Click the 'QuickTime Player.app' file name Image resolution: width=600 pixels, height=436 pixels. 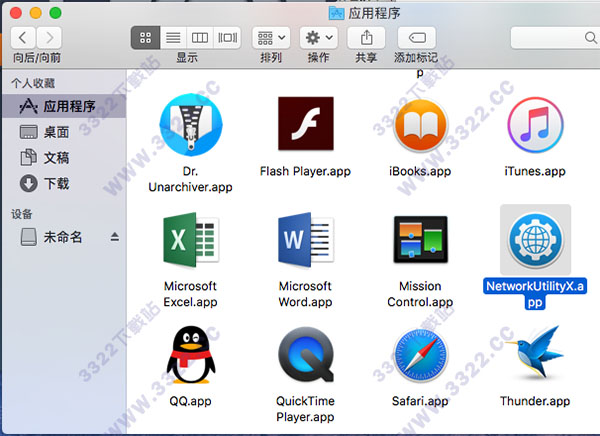click(305, 409)
